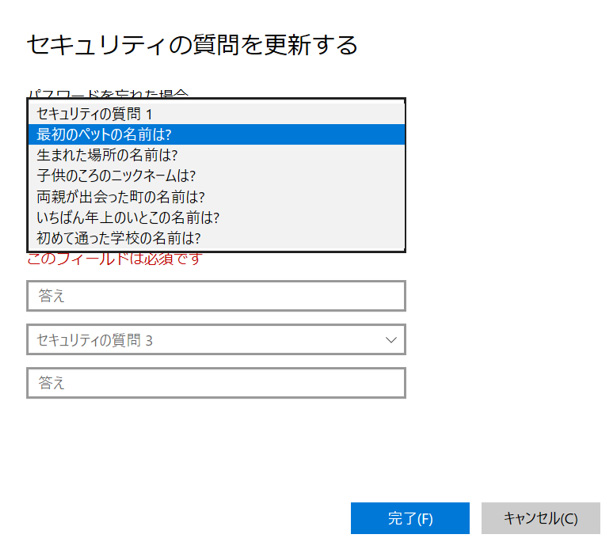Pick 子供のころのニックネームは? in the dropdown list
This screenshot has height=560, width=614.
click(215, 176)
